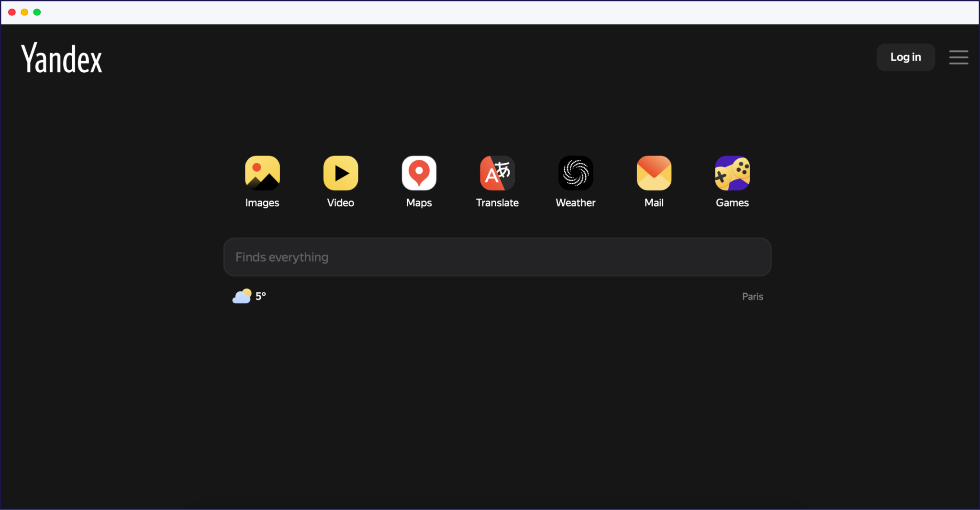This screenshot has width=980, height=510.
Task: Select the Translate label text
Action: (x=497, y=202)
